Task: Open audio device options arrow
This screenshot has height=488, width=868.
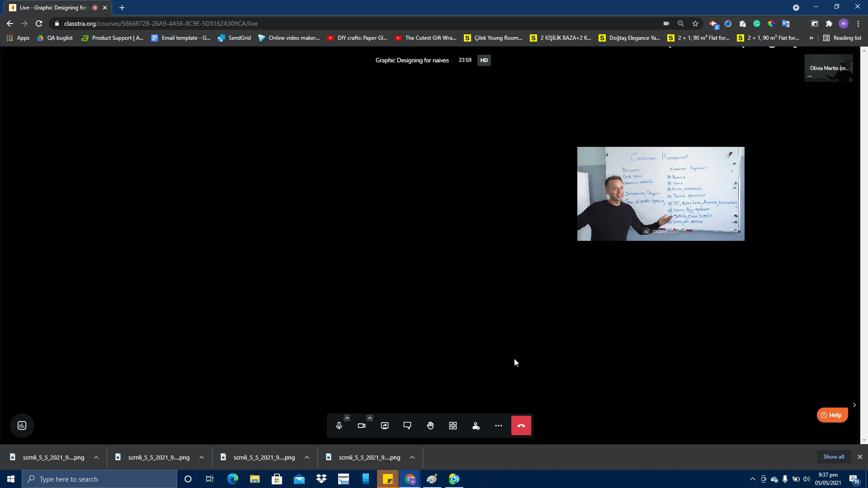Action: [x=347, y=418]
